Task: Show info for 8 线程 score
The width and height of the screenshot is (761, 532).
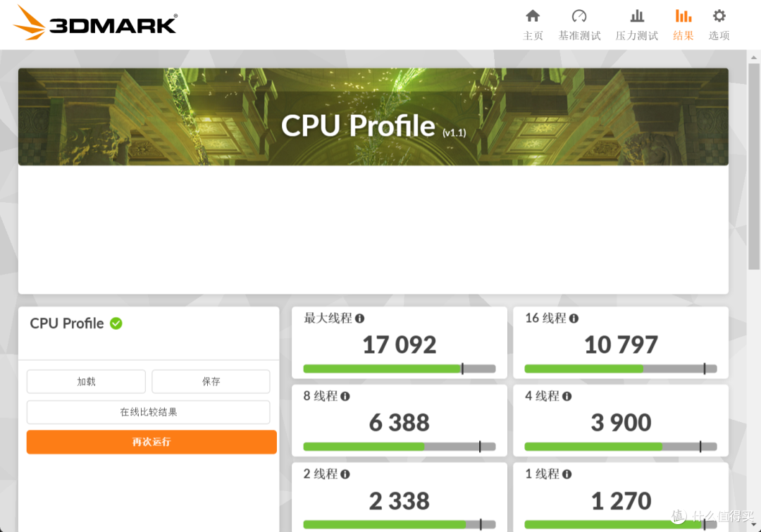Action: pos(345,396)
